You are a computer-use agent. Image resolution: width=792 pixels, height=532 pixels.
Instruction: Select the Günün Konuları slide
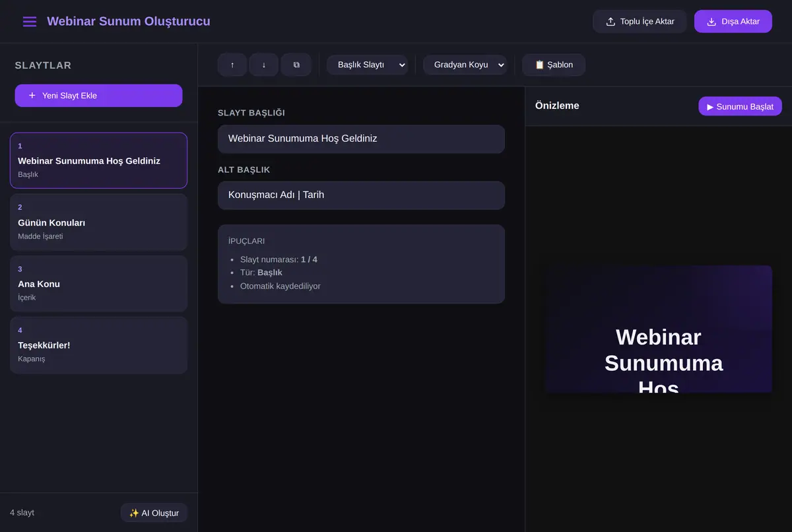click(x=98, y=222)
